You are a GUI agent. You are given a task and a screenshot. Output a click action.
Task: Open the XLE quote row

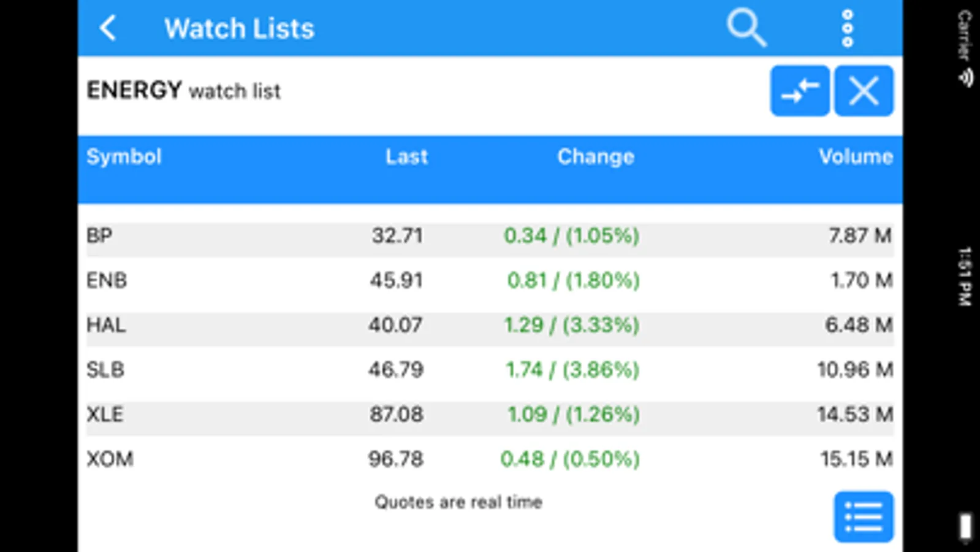(x=105, y=415)
